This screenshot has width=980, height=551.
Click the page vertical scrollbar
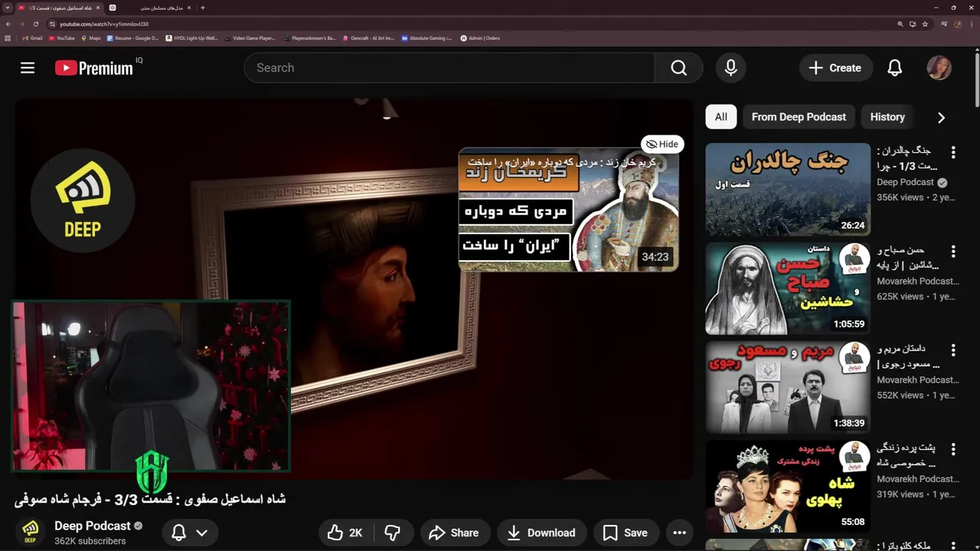click(976, 80)
